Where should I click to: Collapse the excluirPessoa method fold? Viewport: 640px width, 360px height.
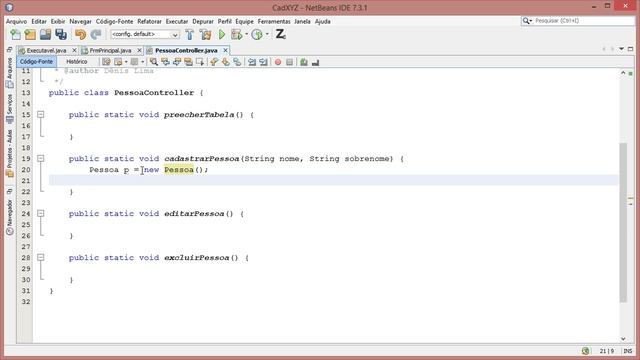(40, 258)
